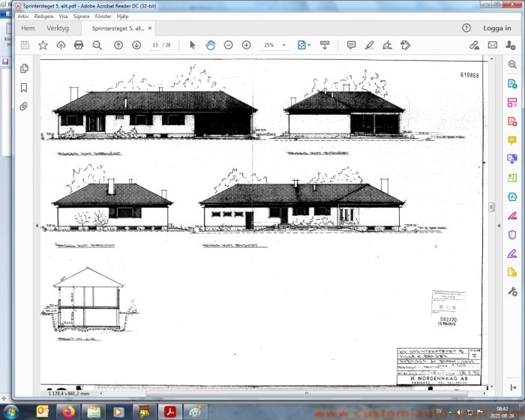The width and height of the screenshot is (525, 420).
Task: Toggle the arrow selection tool
Action: click(192, 45)
